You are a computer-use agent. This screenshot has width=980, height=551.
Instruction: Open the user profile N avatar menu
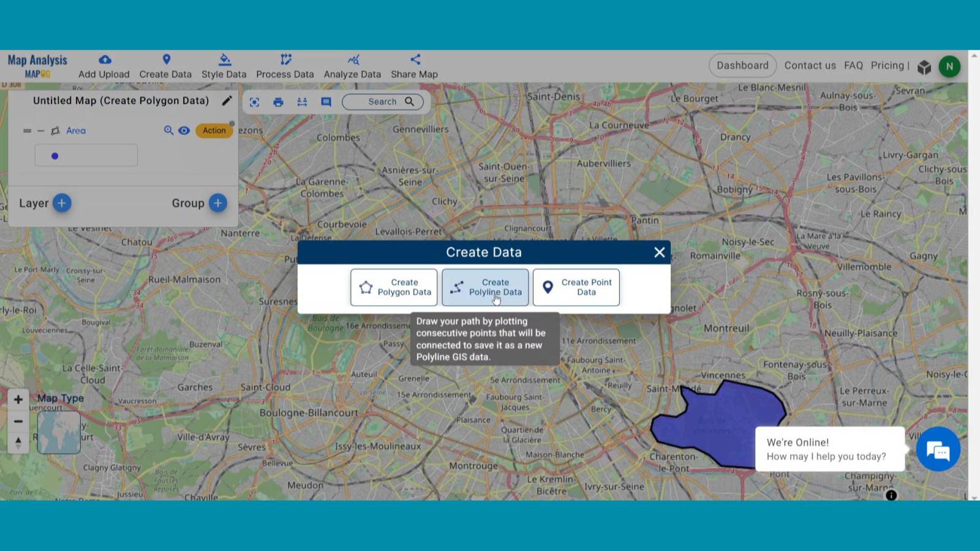tap(949, 66)
